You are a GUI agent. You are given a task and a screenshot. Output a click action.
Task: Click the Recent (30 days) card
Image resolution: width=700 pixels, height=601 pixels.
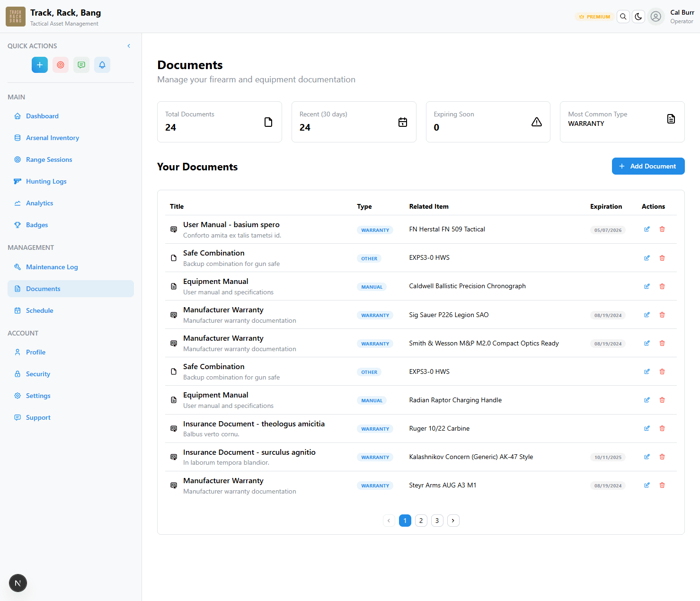354,122
